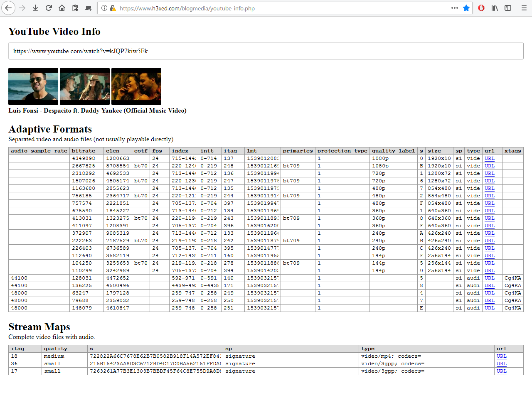Open URL link for itag 248 row
Viewport: 532px width, 393px height.
490,166
